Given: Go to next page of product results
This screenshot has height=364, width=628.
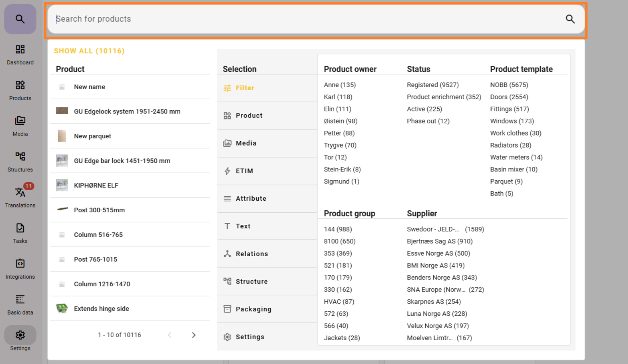Looking at the screenshot, I should [194, 335].
